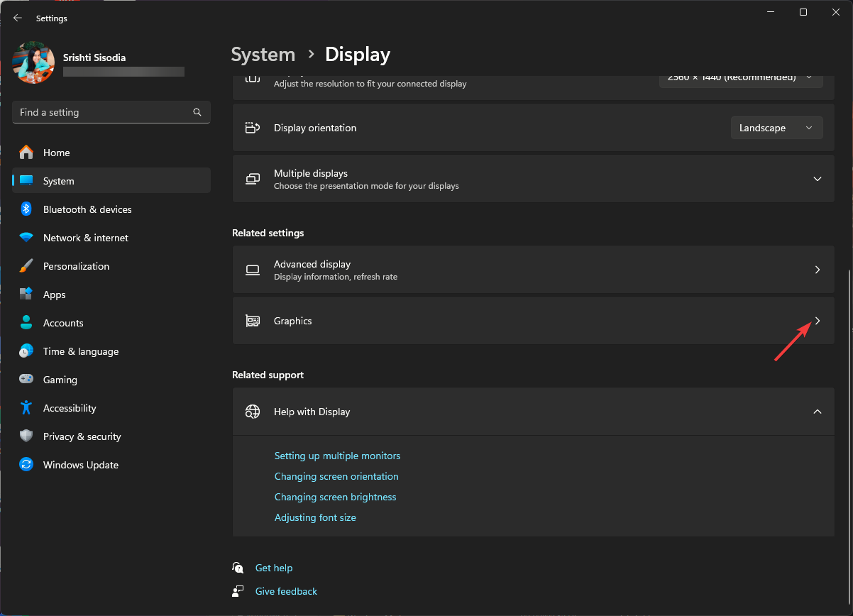Screen dimensions: 853x616
Task: Click the user profile avatar picture
Action: (x=33, y=62)
